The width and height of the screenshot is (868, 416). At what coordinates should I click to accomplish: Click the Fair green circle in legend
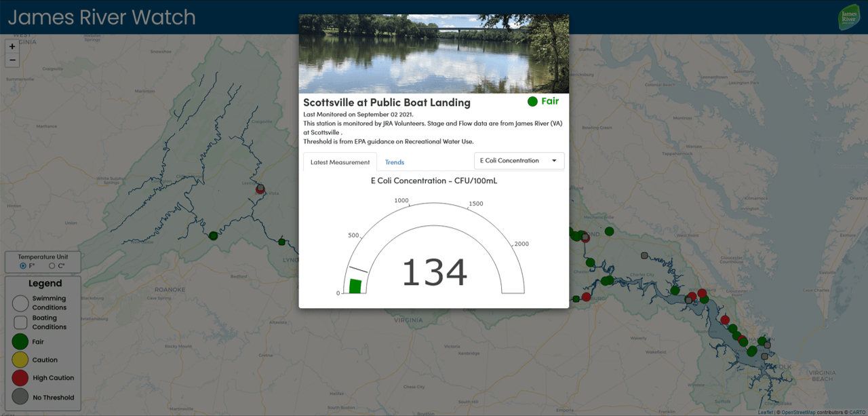pos(20,341)
